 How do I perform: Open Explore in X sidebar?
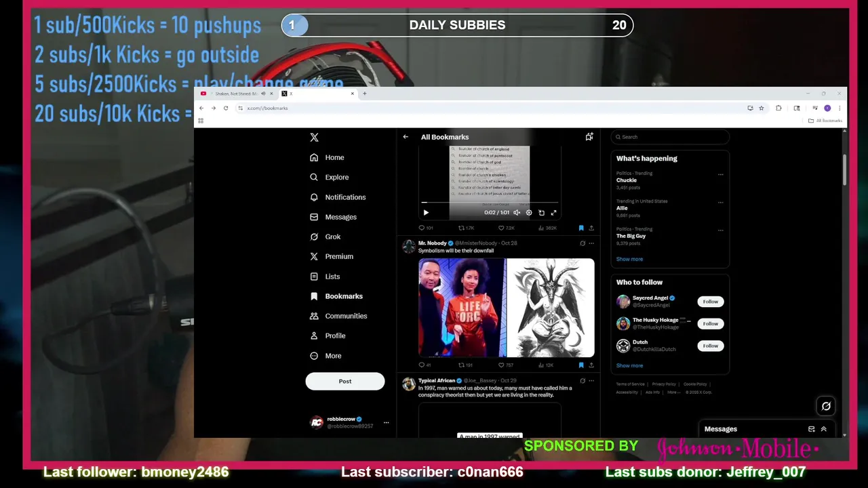(x=329, y=177)
